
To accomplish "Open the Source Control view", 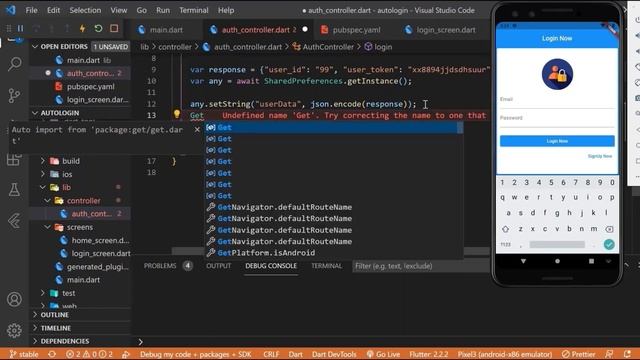I will (15, 96).
